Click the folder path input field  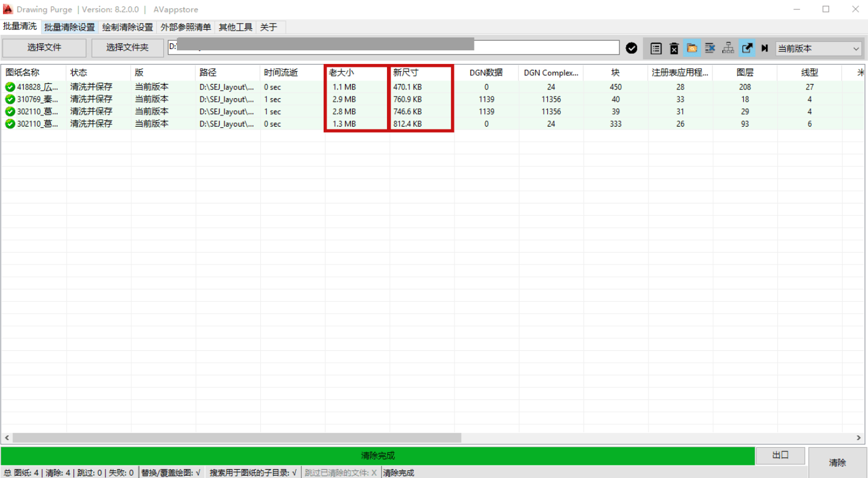pos(393,48)
